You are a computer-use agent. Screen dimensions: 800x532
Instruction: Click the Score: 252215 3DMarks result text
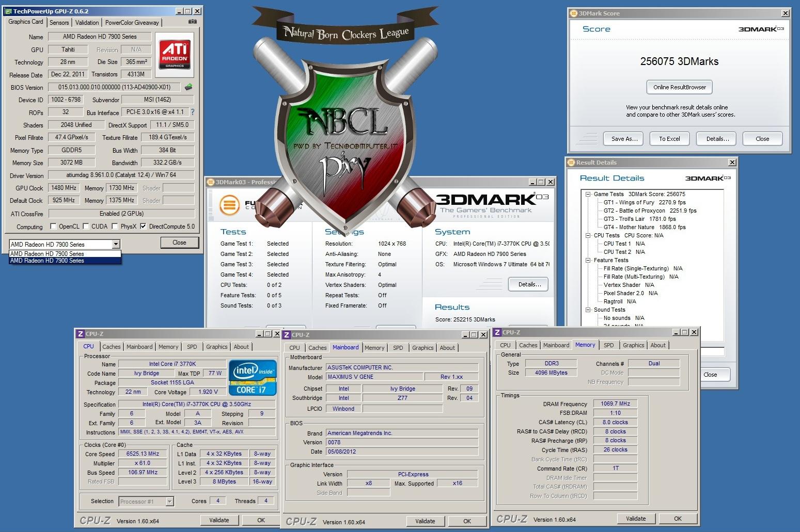click(x=465, y=319)
